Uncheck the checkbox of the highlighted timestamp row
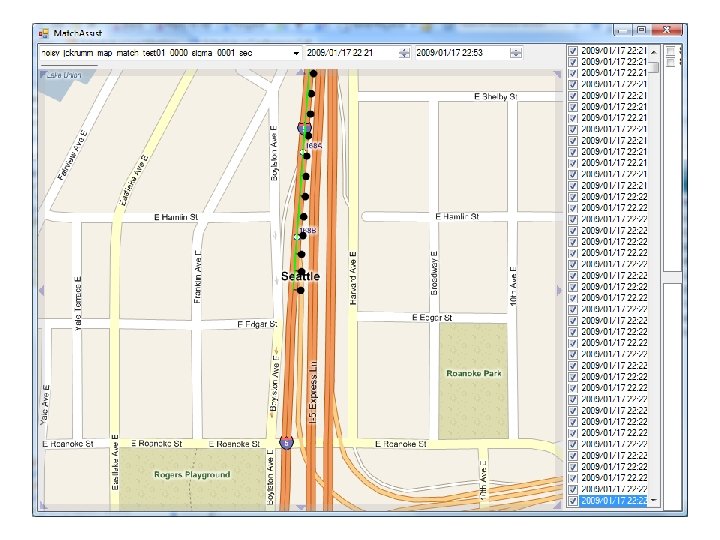 click(573, 501)
